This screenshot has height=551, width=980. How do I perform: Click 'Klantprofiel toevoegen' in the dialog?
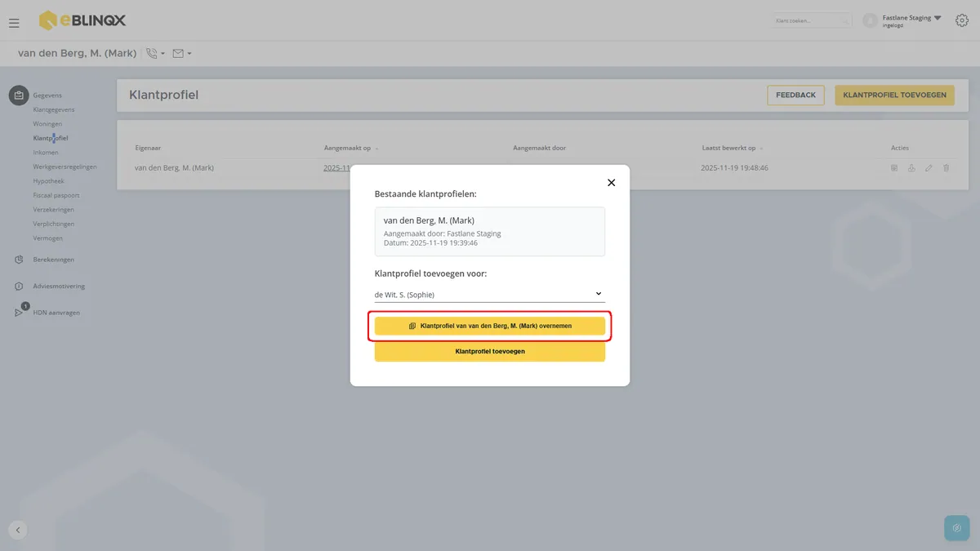pyautogui.click(x=490, y=352)
